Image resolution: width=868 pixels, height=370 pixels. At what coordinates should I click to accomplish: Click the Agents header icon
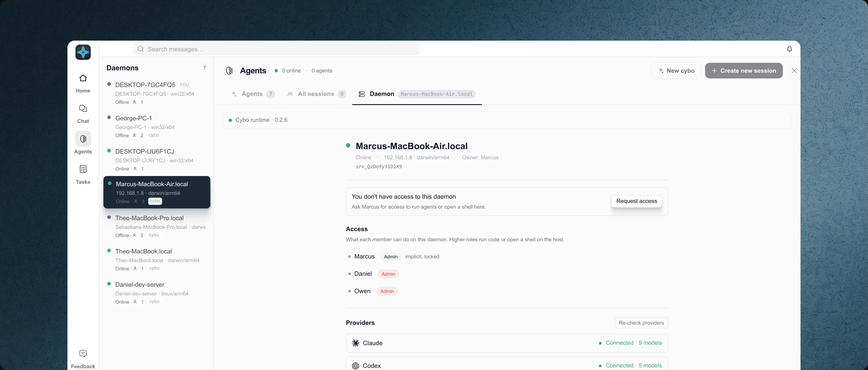coord(229,71)
